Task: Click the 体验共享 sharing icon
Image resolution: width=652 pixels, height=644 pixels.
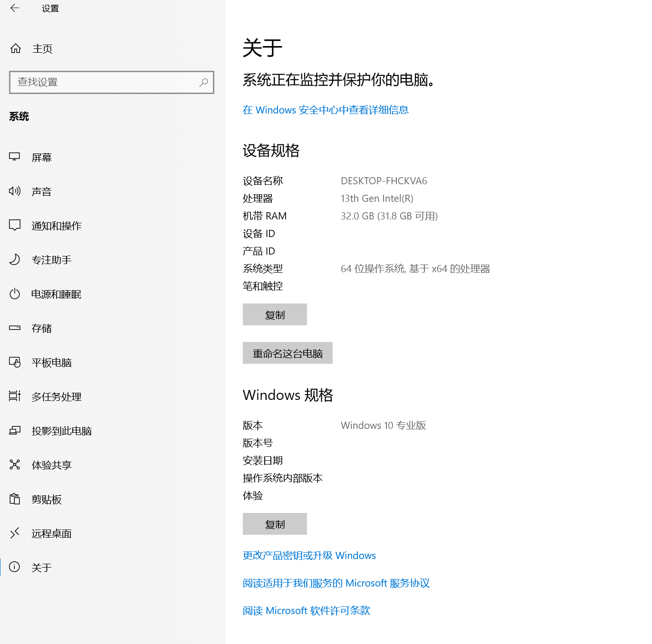Action: (x=15, y=464)
